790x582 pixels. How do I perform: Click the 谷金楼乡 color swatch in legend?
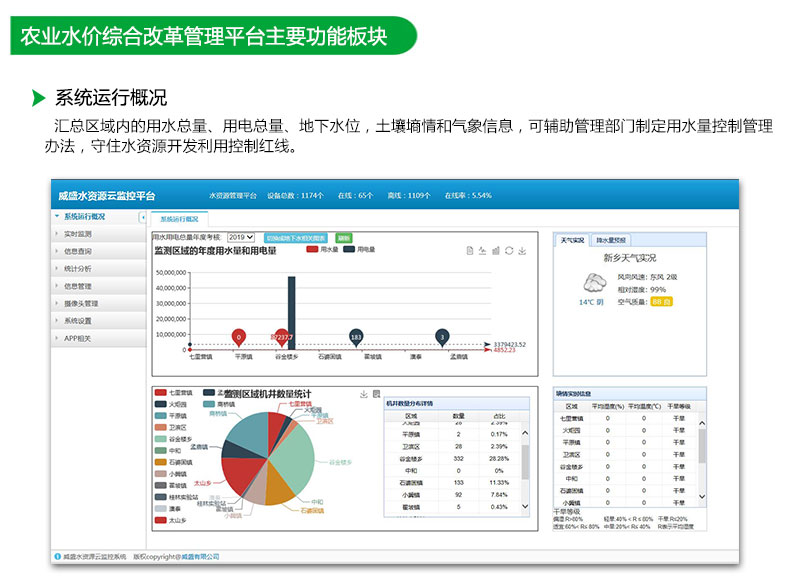(x=161, y=439)
